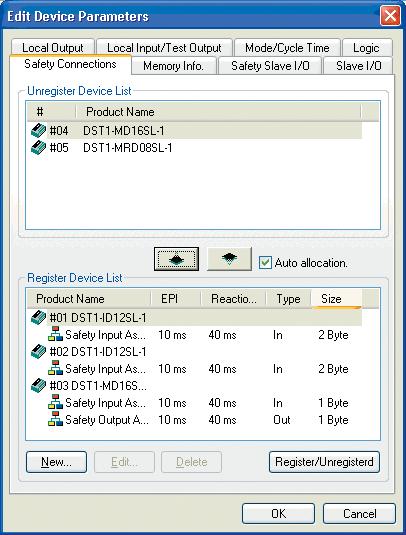Screen dimensions: 406x535
Task: Toggle the Auto allocation checkbox
Action: (x=265, y=263)
